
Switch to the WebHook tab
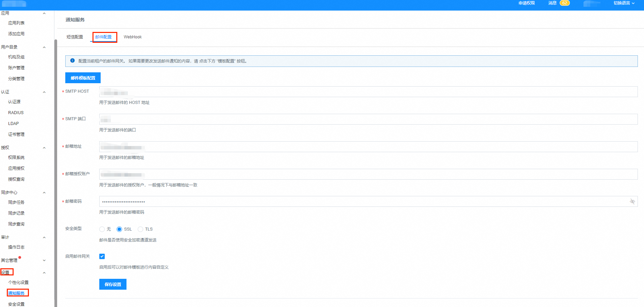pos(133,37)
